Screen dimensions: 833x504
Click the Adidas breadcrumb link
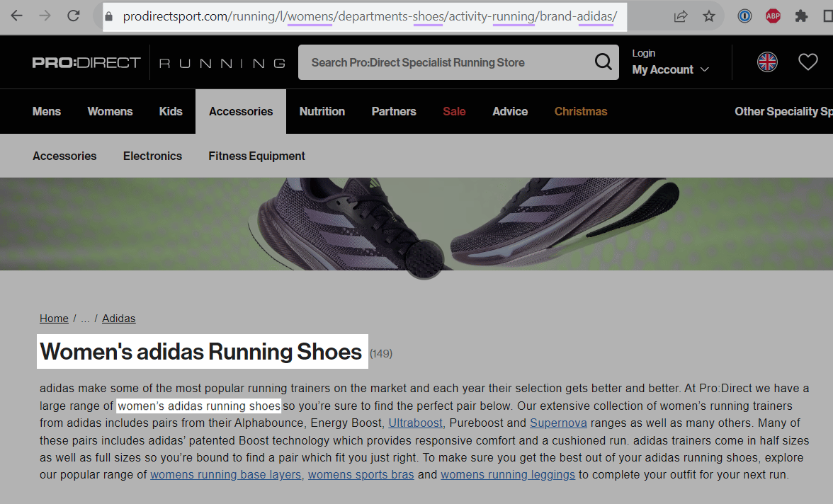point(118,318)
